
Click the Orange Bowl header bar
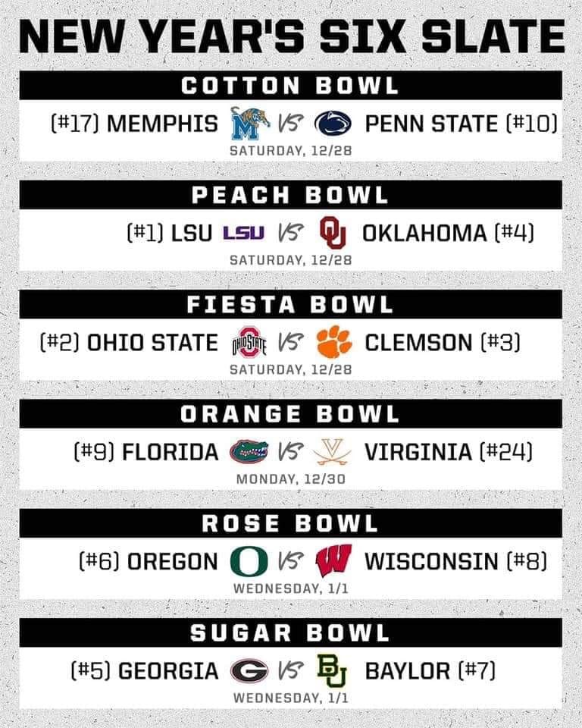tap(290, 414)
